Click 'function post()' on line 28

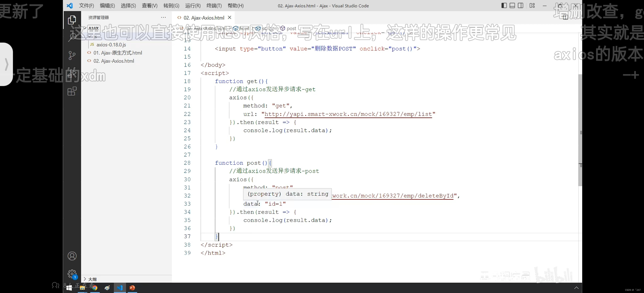click(241, 163)
